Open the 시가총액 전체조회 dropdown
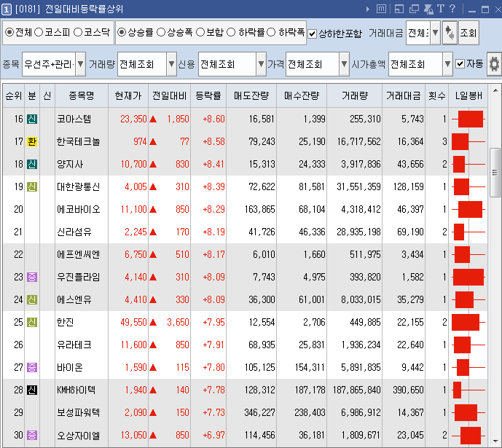The width and height of the screenshot is (502, 448). (448, 64)
